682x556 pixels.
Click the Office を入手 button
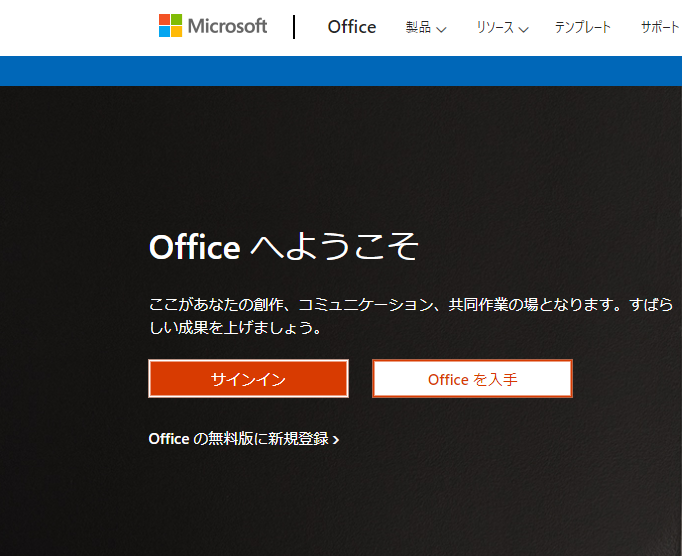(472, 379)
